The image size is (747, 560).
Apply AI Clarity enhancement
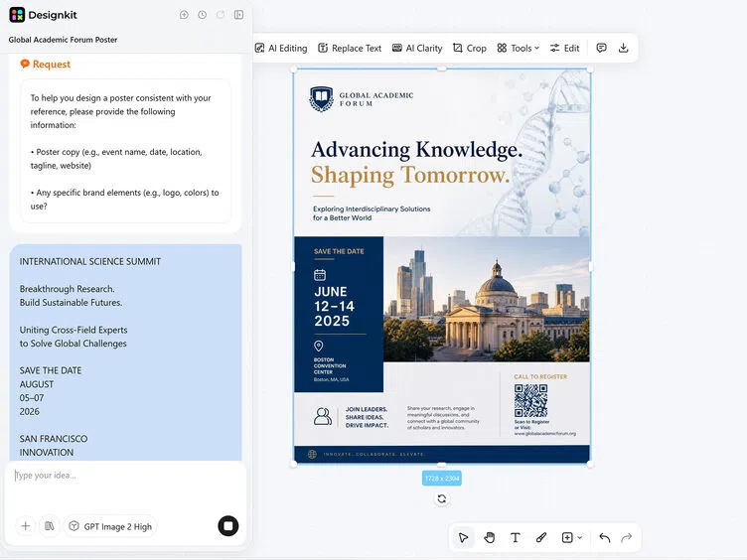click(x=417, y=48)
